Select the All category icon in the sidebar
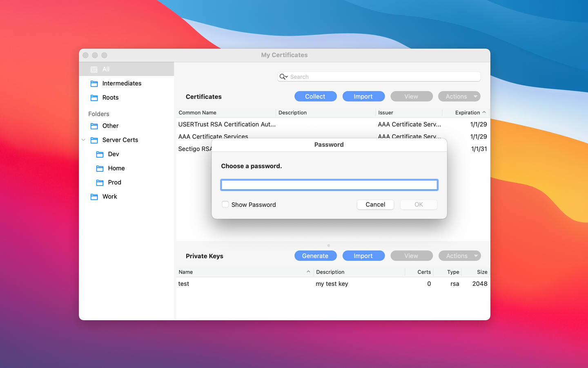The width and height of the screenshot is (588, 368). 95,69
